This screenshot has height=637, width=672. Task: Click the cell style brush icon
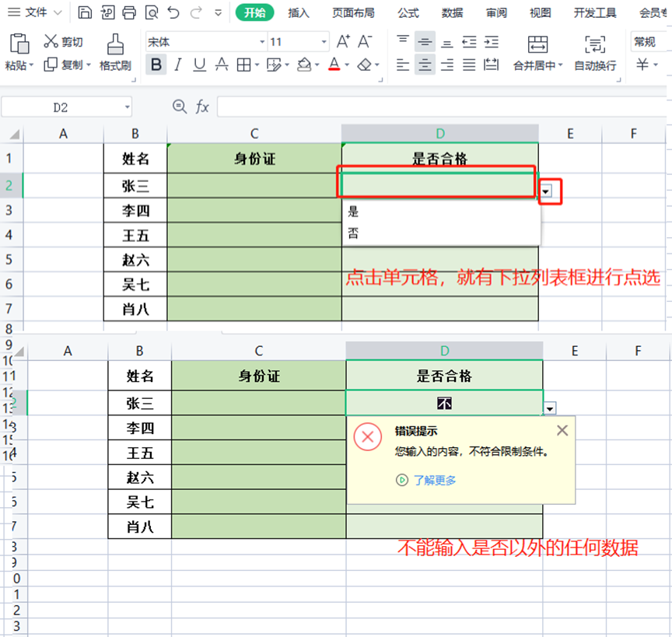pyautogui.click(x=274, y=65)
